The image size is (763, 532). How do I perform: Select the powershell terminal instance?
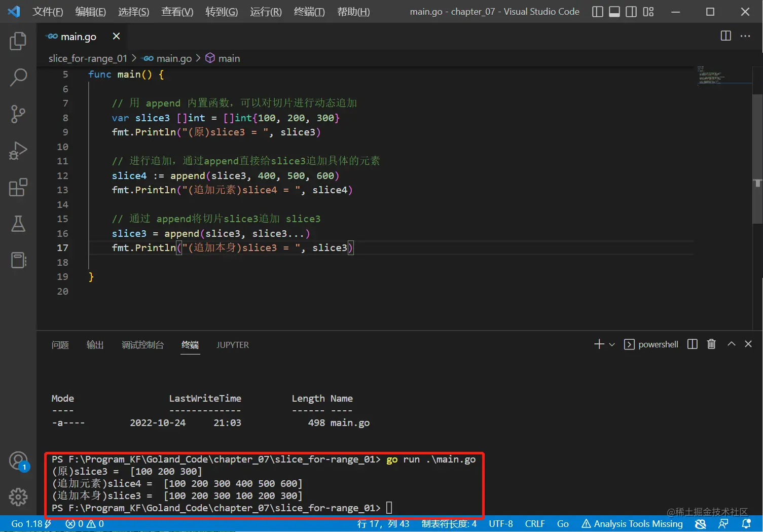click(x=651, y=344)
